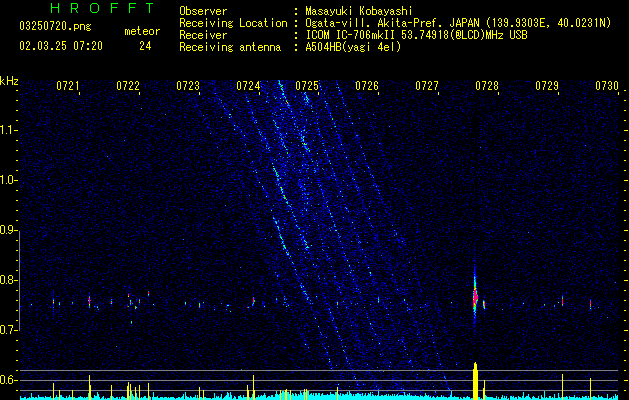Click the 0721 time axis marker
The image size is (629, 400).
(x=67, y=85)
